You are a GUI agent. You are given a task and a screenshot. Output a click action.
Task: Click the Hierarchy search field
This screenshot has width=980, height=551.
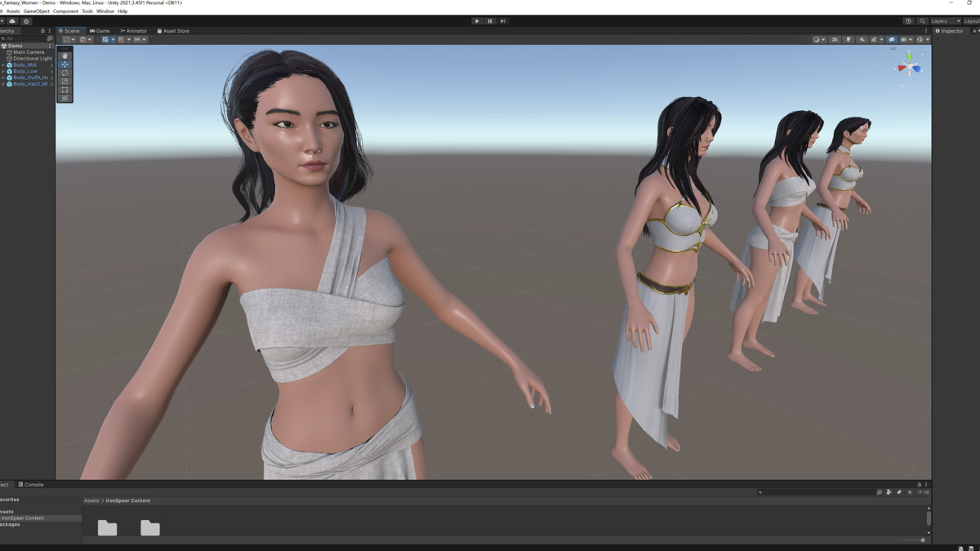point(23,38)
